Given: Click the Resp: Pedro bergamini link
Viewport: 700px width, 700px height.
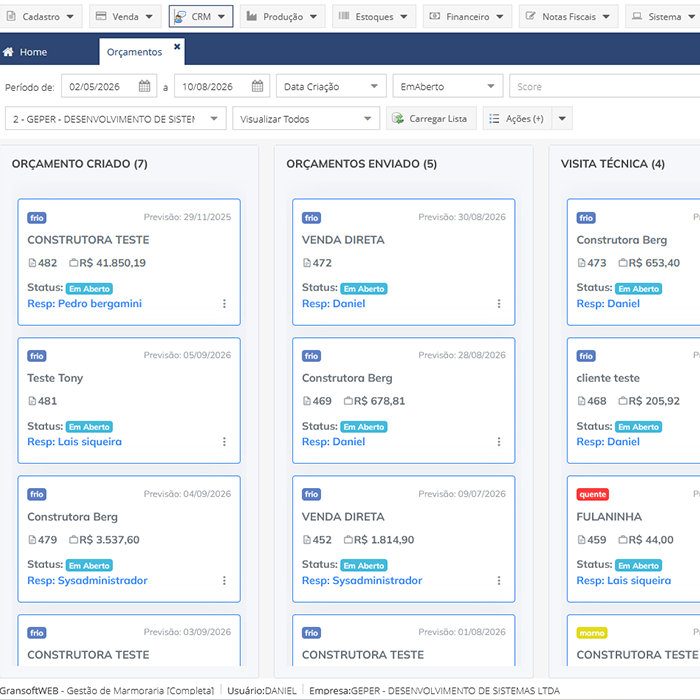Looking at the screenshot, I should pyautogui.click(x=84, y=304).
